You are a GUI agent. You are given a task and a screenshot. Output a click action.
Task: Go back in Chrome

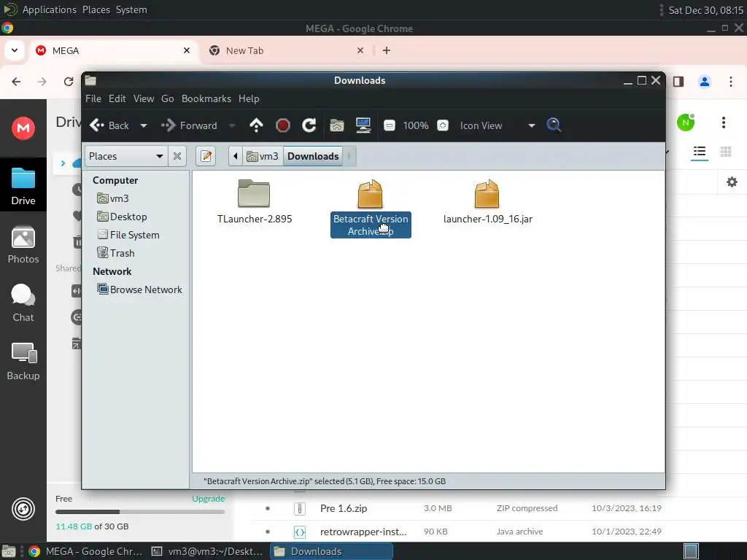click(16, 82)
